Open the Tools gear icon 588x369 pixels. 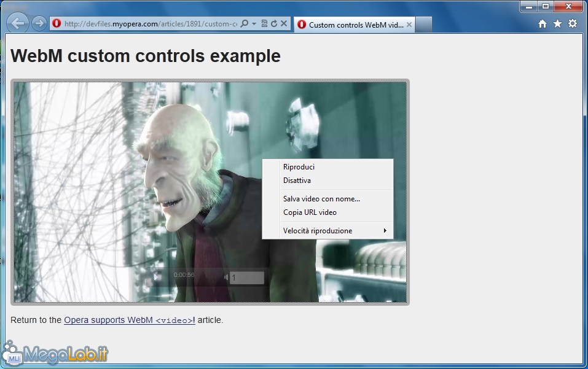coord(573,24)
